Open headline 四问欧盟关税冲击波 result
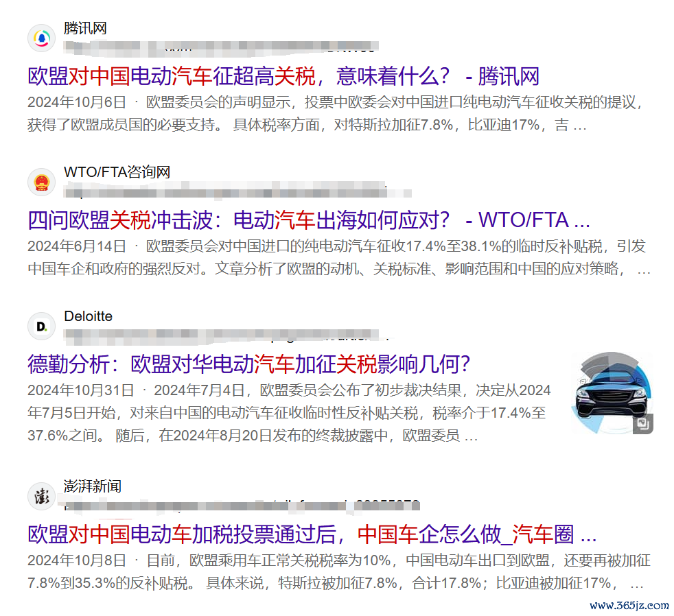 309,220
